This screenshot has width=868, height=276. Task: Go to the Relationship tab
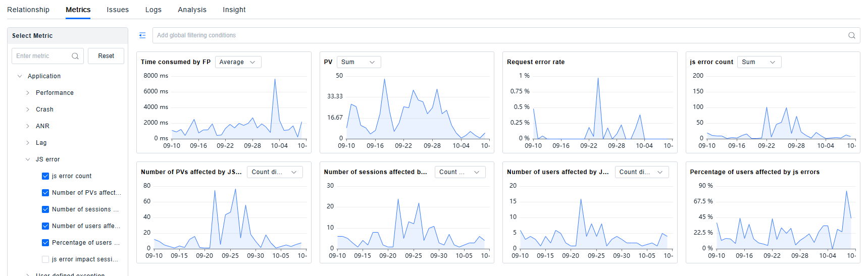coord(28,10)
